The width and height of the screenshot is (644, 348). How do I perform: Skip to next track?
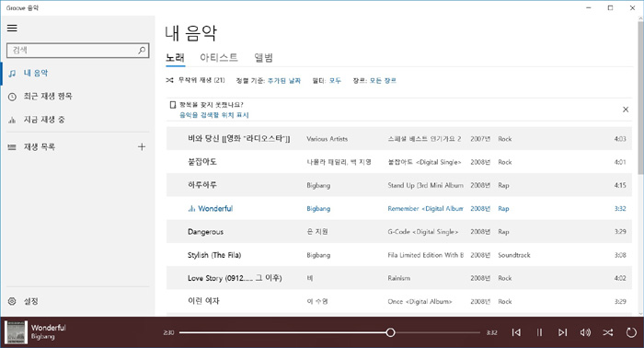pos(562,332)
